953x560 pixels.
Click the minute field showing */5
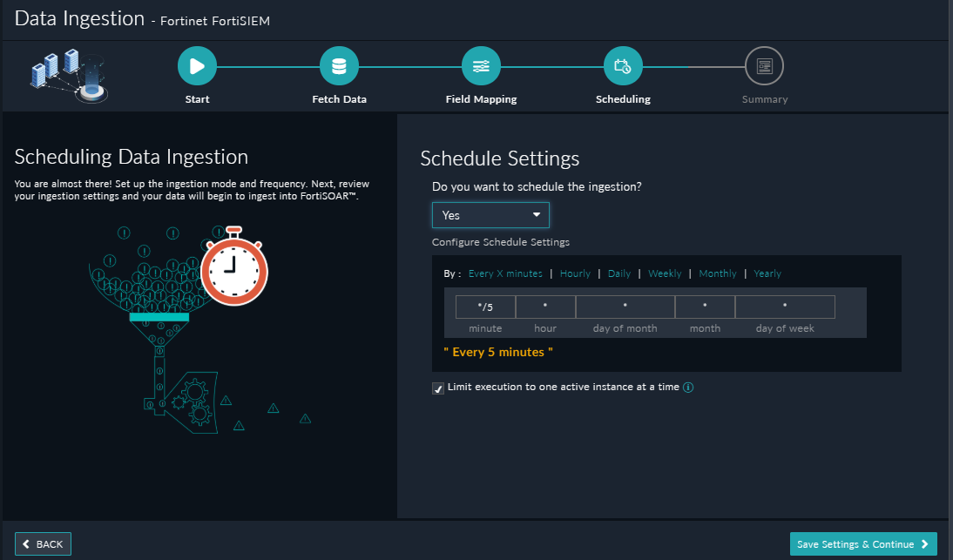(484, 306)
